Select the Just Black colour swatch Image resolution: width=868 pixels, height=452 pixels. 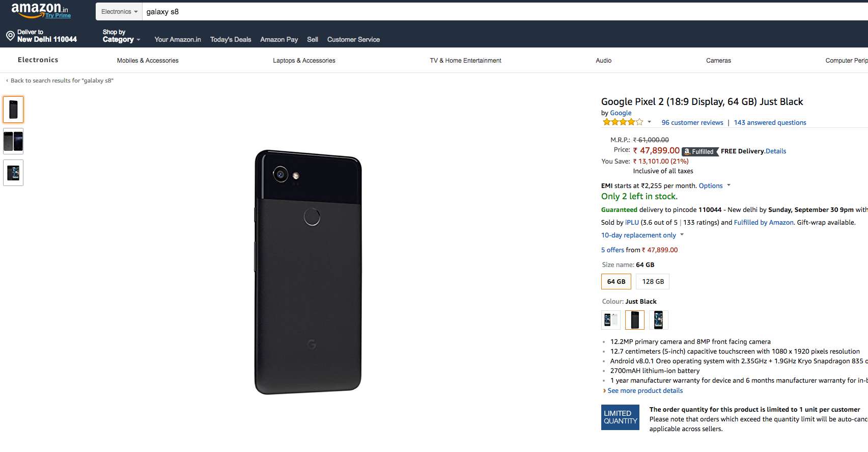tap(634, 320)
